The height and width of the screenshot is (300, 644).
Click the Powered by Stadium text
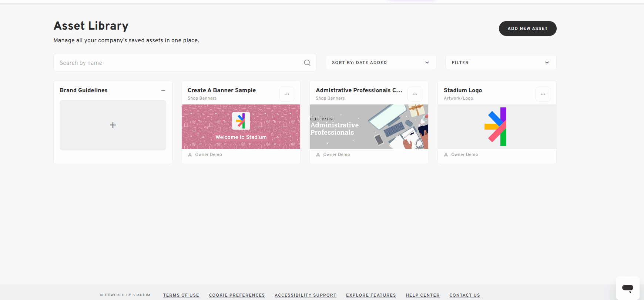pyautogui.click(x=125, y=295)
